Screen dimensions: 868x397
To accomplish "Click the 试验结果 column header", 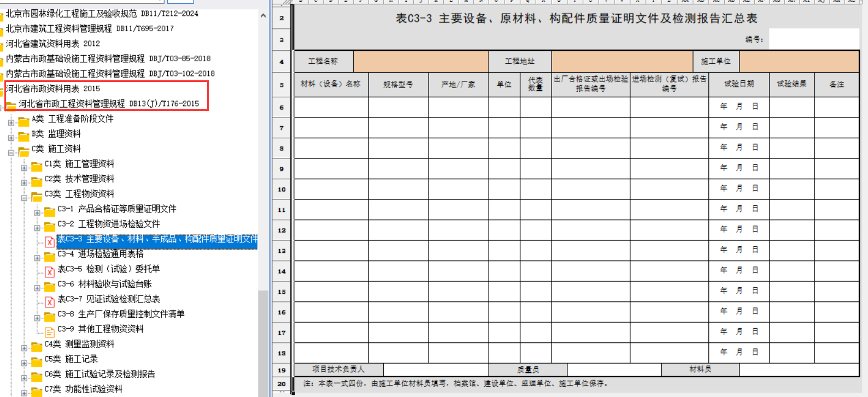I will pyautogui.click(x=792, y=85).
